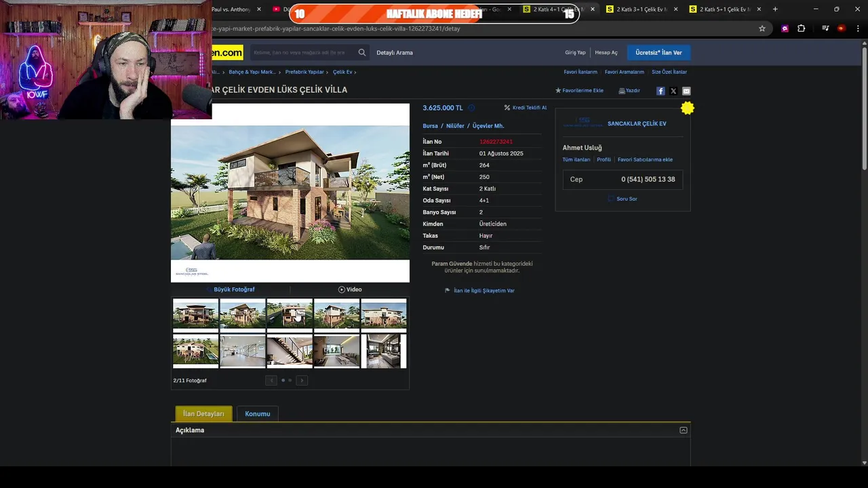Screen dimensions: 868x488
Task: Click Favori Satıcılarıma ekle
Action: pyautogui.click(x=645, y=159)
